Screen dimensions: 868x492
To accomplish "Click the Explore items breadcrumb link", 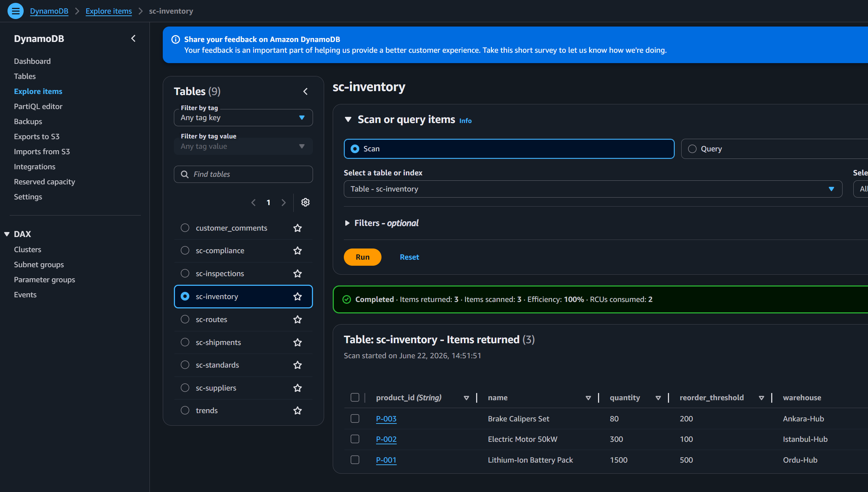I will 109,11.
